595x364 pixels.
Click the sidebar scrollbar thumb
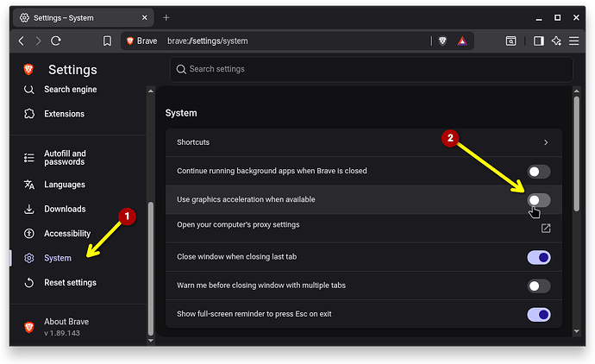pos(151,268)
